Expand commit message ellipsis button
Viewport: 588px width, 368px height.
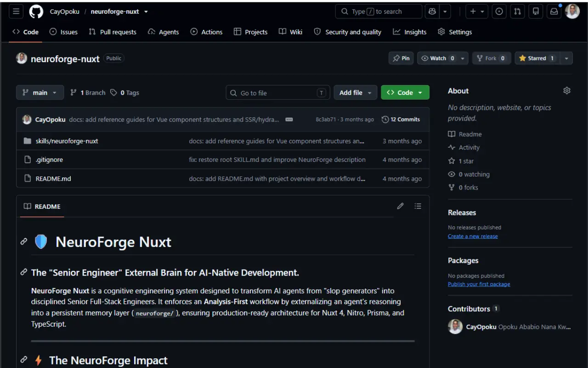(x=289, y=120)
